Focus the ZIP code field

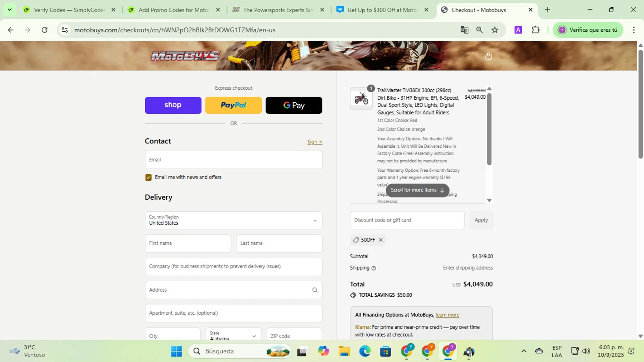coord(294,335)
